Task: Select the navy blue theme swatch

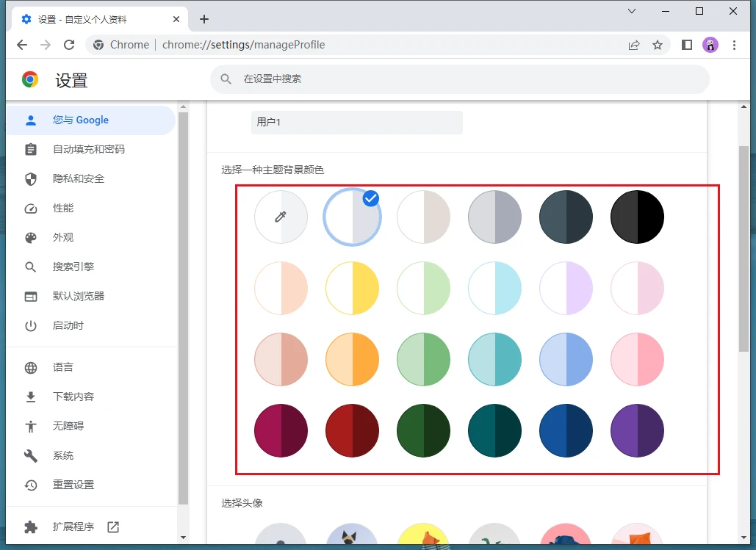Action: [566, 431]
